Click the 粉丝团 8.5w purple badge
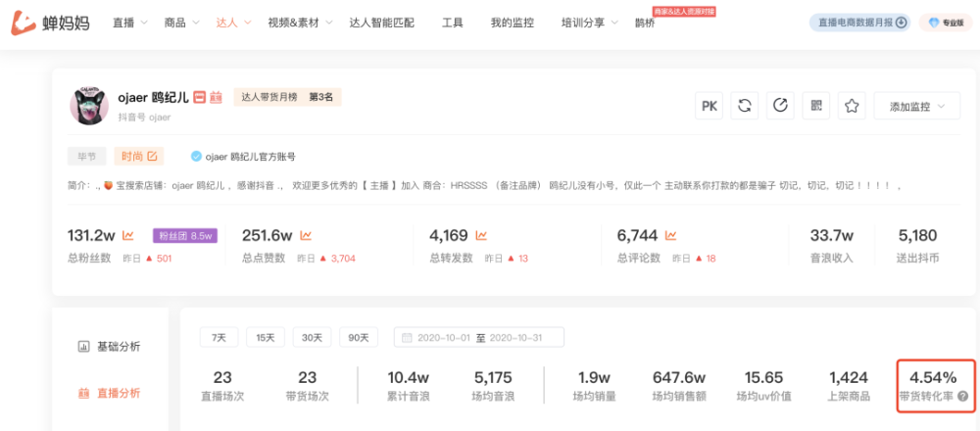Image resolution: width=980 pixels, height=431 pixels. coord(185,236)
